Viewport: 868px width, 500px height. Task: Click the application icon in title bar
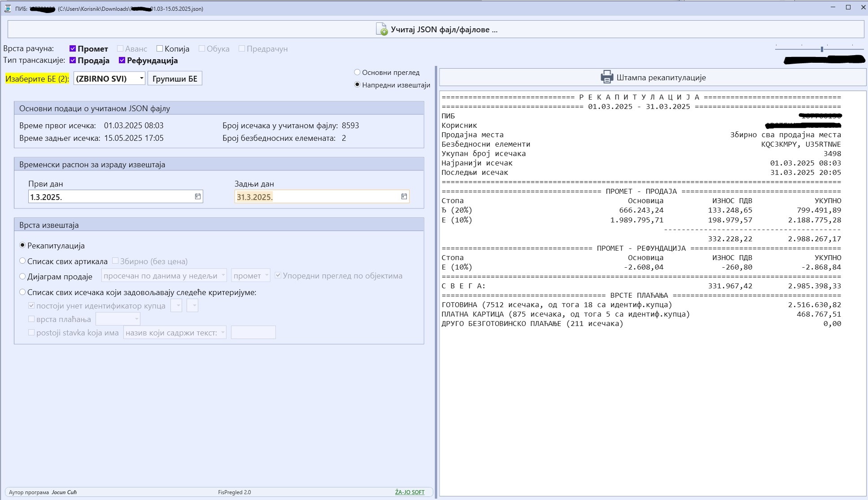(8, 8)
